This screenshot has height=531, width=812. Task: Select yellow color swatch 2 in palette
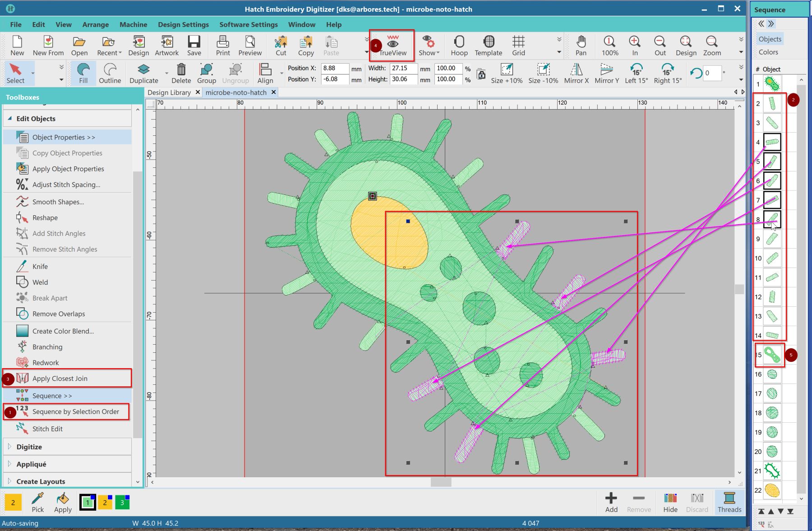(x=105, y=502)
